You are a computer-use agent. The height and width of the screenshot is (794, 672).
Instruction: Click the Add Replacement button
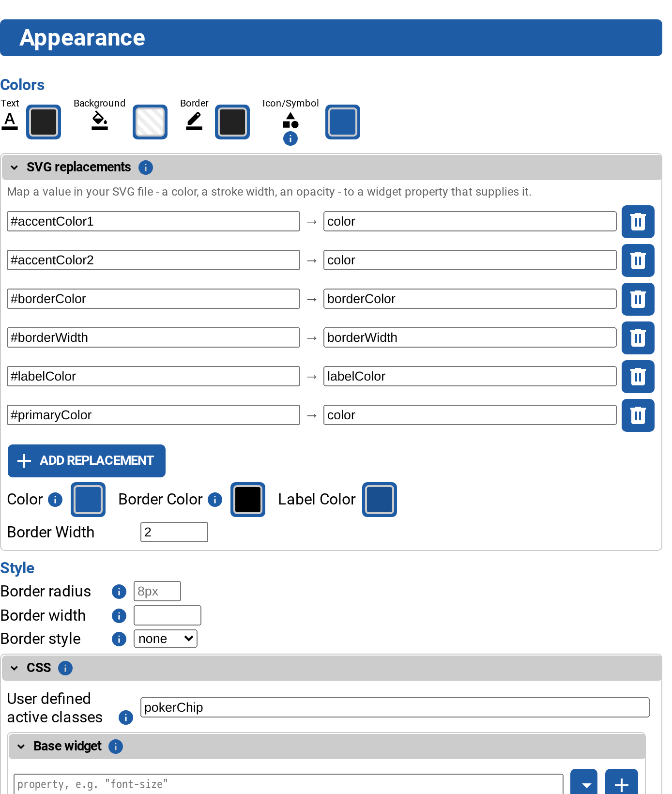[87, 461]
